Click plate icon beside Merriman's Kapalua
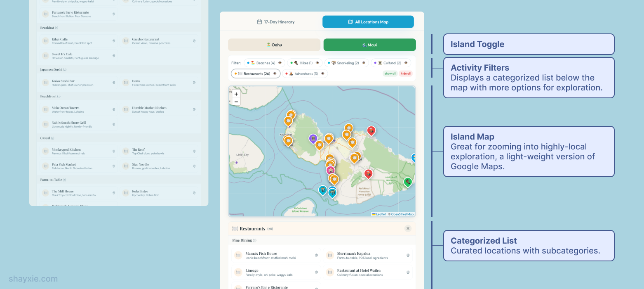This screenshot has width=644, height=289. (x=330, y=256)
